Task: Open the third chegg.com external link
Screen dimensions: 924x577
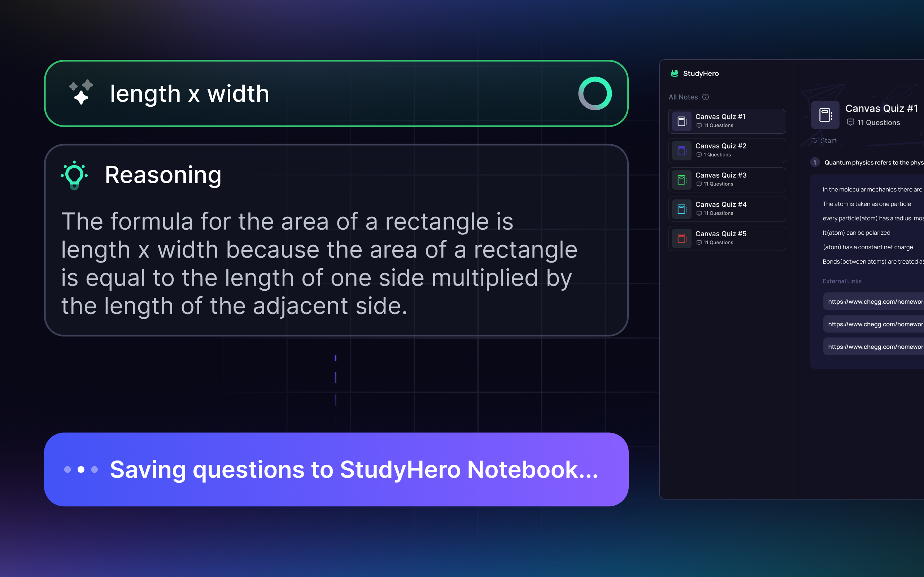Action: (874, 347)
